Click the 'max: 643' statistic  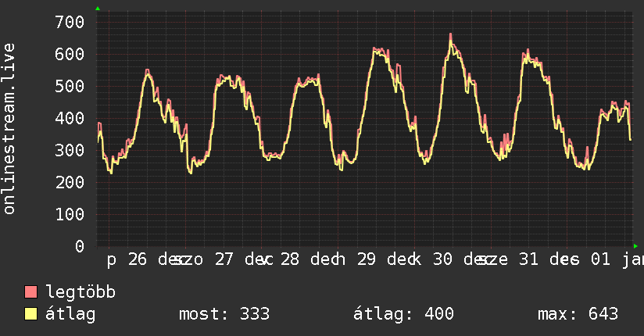[x=578, y=314]
